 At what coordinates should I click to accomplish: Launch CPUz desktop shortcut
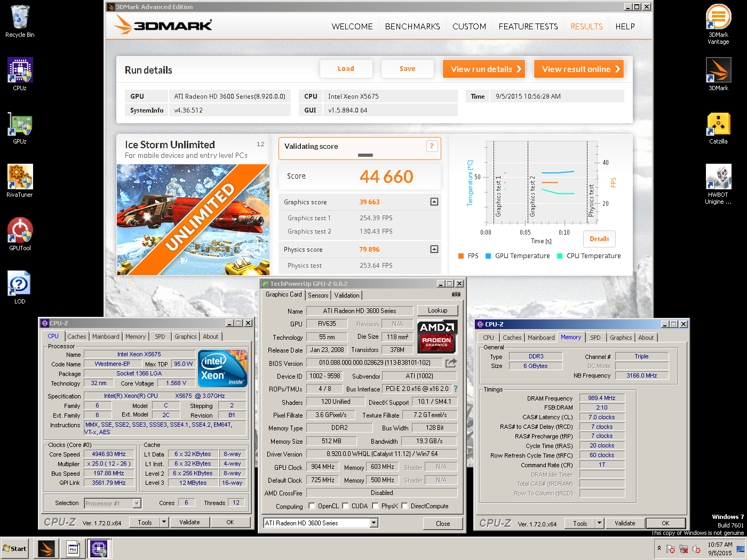20,74
